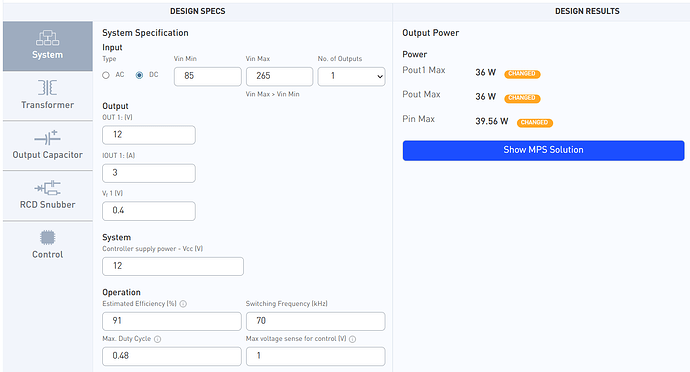690x372 pixels.
Task: Click the Pout1 Max label
Action: [x=424, y=70]
